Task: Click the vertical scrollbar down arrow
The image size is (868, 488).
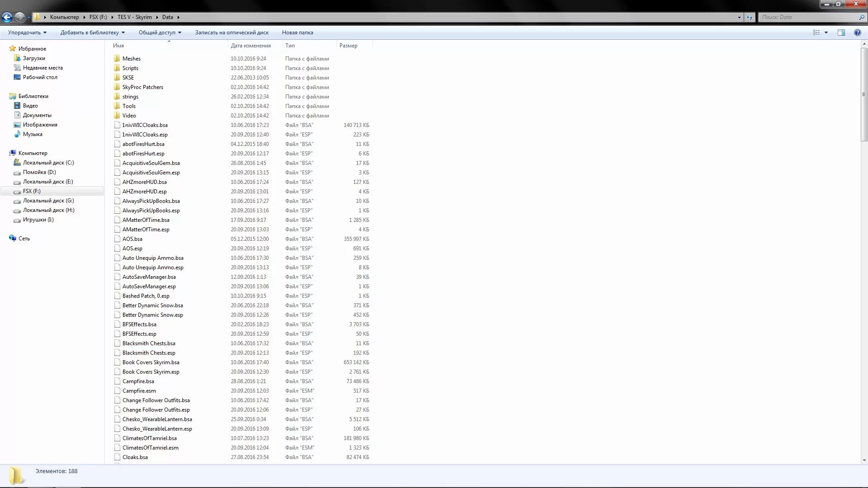Action: click(864, 460)
